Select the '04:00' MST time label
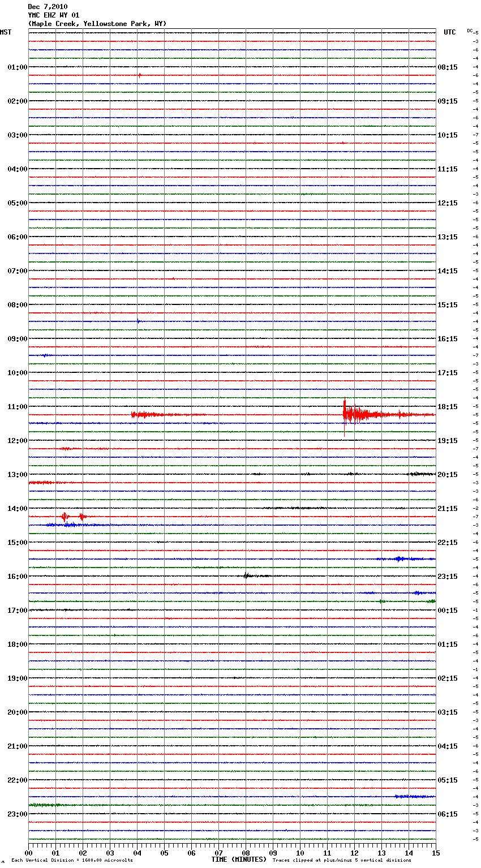The height and width of the screenshot is (868, 481). (18, 169)
